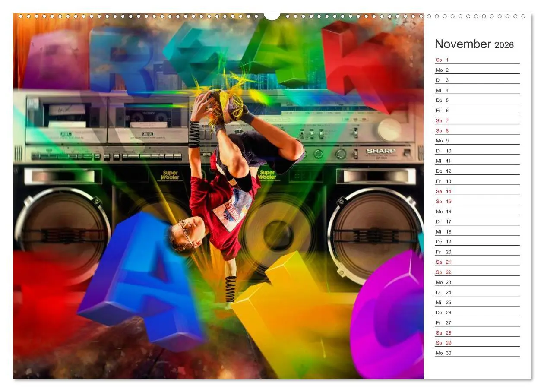Click the Do 19 calendar row

477,242
